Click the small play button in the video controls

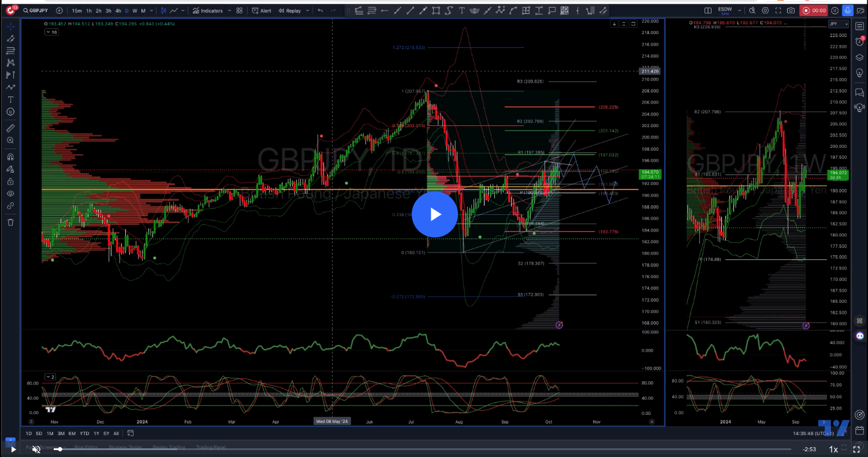click(x=13, y=449)
